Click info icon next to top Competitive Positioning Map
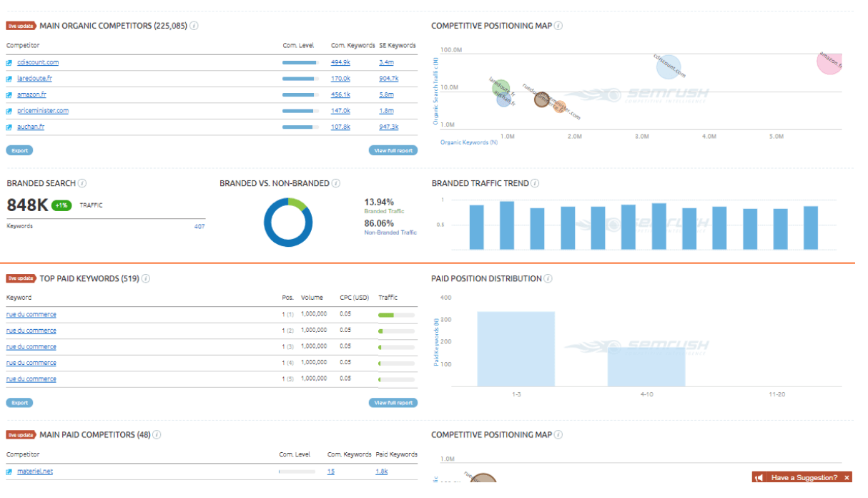Viewport: 868px width, 498px height. coord(558,26)
